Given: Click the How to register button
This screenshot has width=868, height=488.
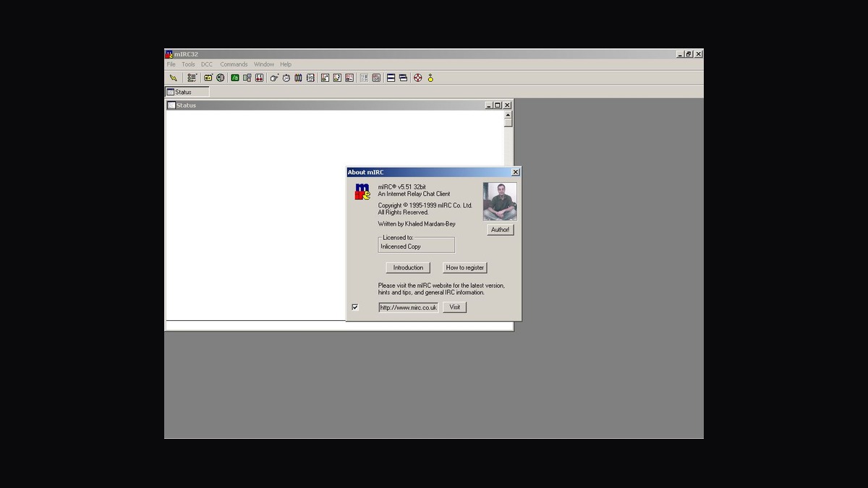Looking at the screenshot, I should click(465, 267).
